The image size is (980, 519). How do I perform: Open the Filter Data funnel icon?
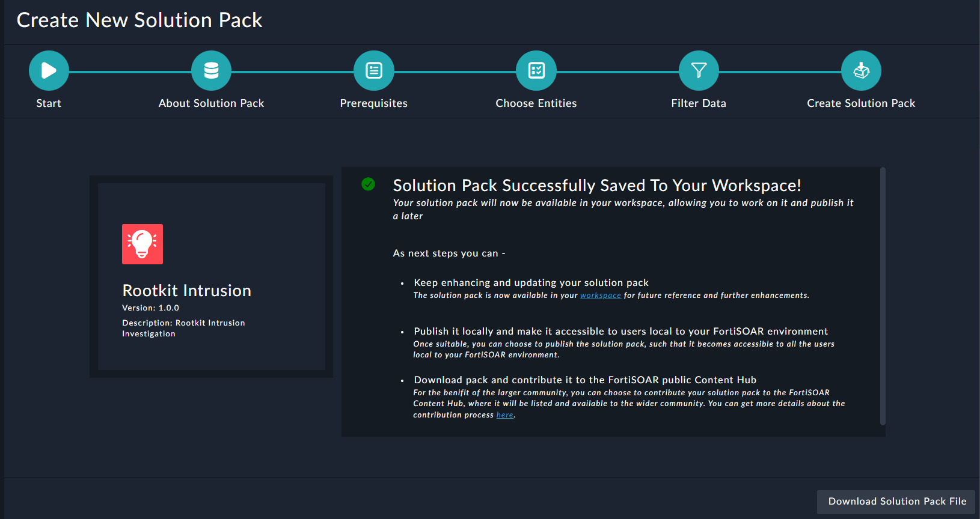[699, 70]
